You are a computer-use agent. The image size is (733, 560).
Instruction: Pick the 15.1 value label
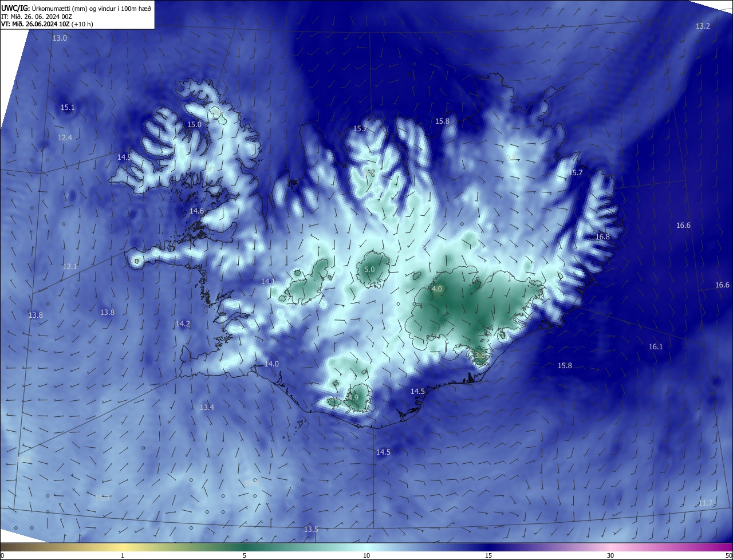[x=68, y=107]
